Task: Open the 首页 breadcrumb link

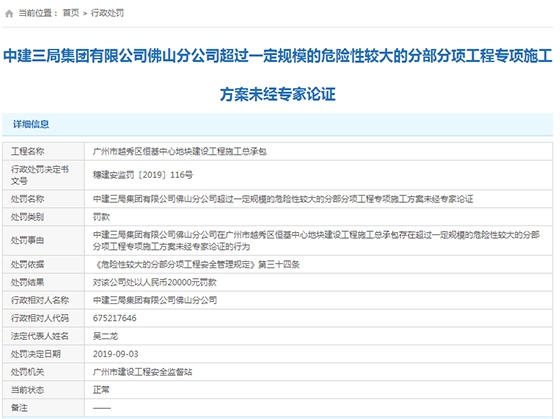Action: tap(71, 13)
